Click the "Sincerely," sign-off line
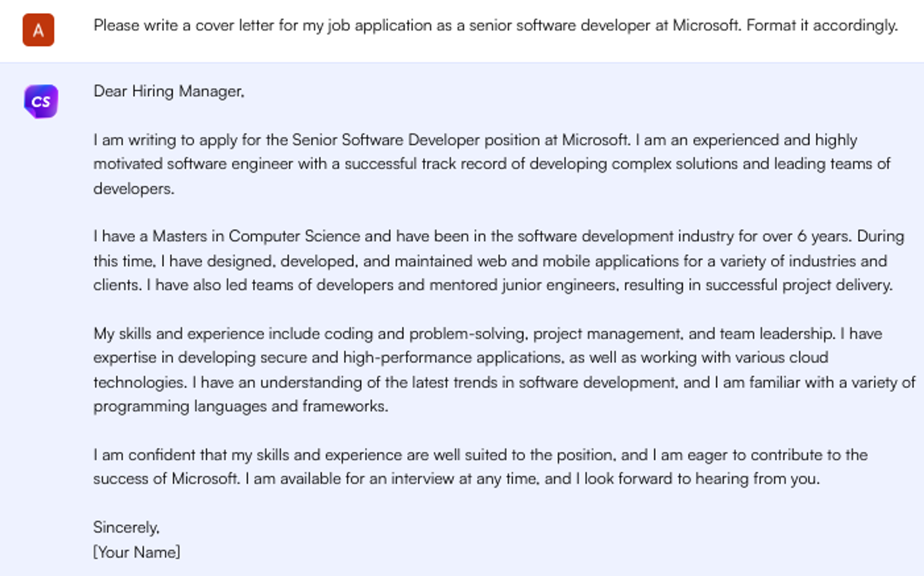924x576 pixels. click(x=126, y=527)
